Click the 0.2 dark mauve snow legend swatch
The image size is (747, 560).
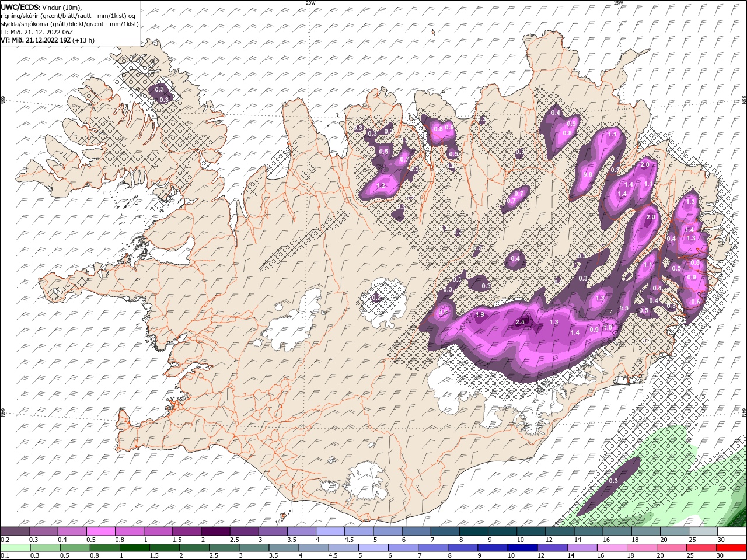tap(15, 531)
